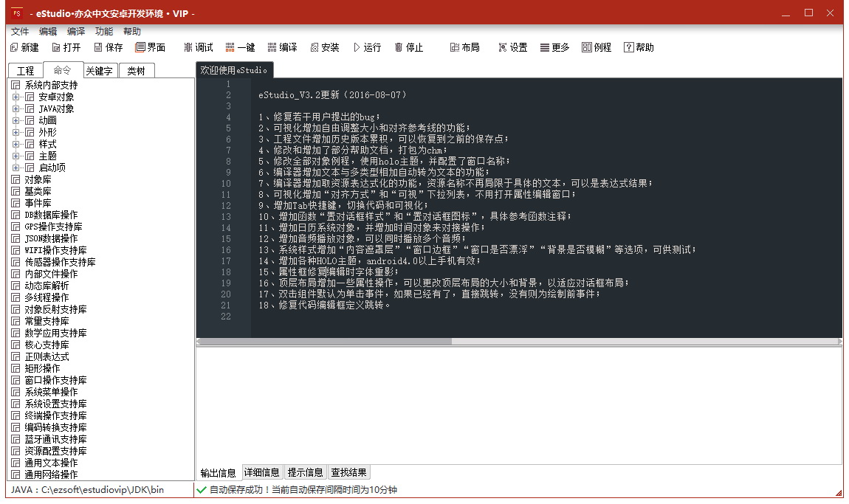The height and width of the screenshot is (504, 849).
Task: Click the icon beside GPS操作支持库
Action: (16, 227)
